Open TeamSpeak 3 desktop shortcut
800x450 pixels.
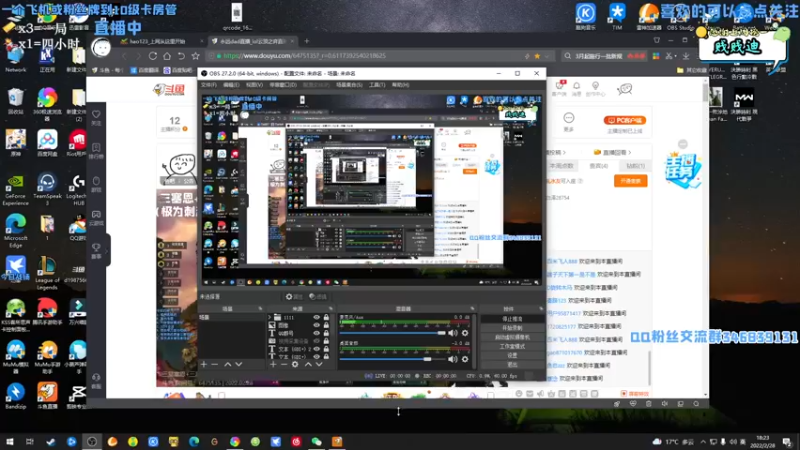[47, 189]
